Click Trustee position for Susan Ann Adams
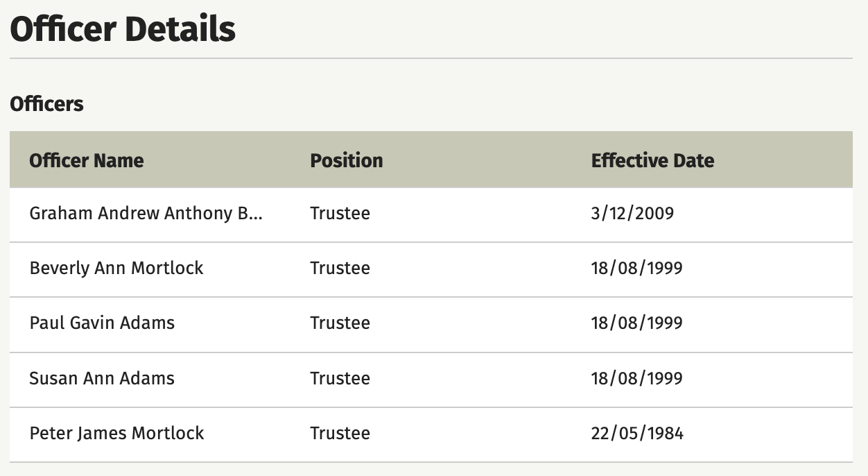Viewport: 868px width, 476px height. click(340, 378)
